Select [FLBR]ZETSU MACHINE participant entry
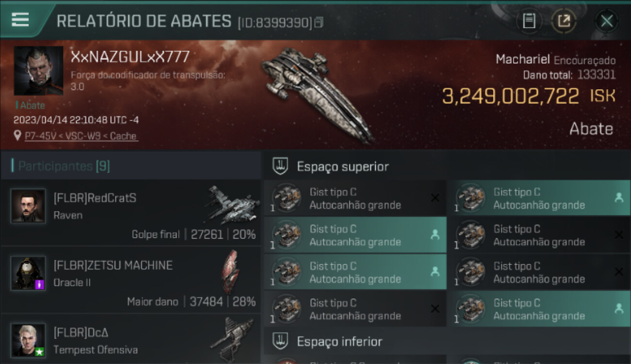Viewport: 631px width, 364px height. point(130,279)
